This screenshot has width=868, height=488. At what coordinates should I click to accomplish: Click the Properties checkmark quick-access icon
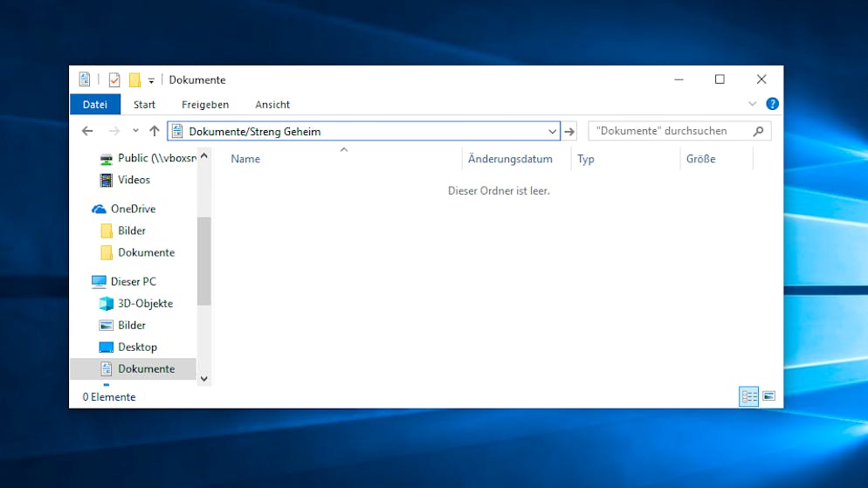tap(114, 80)
